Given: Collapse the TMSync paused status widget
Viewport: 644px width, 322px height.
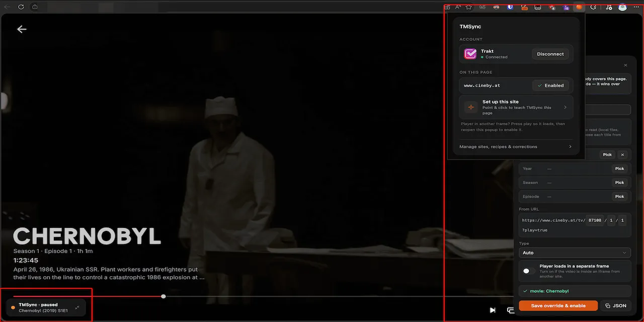Looking at the screenshot, I should (77, 307).
